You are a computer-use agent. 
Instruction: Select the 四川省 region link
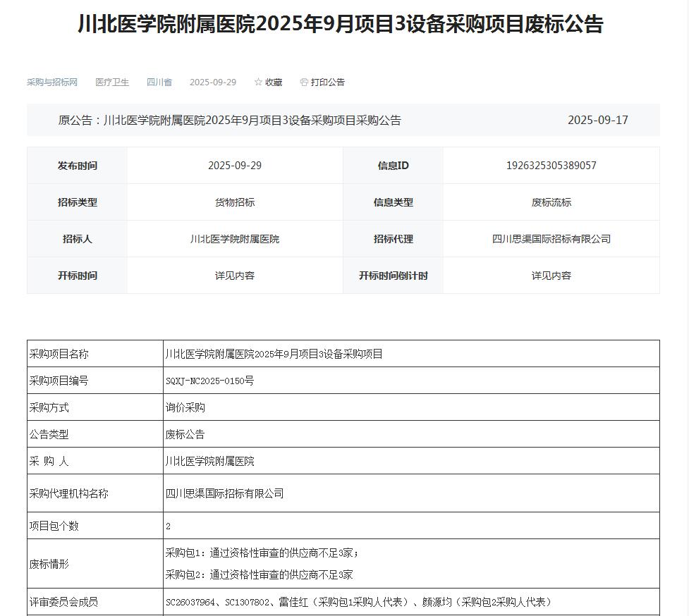[159, 82]
